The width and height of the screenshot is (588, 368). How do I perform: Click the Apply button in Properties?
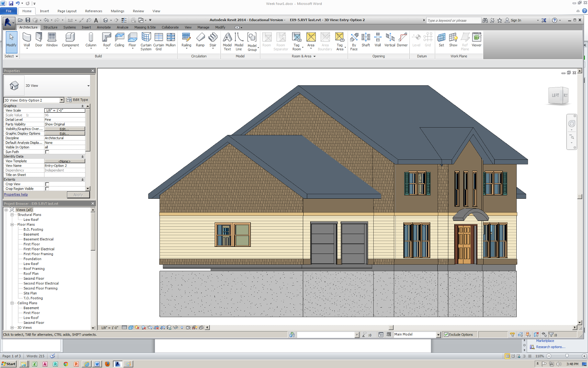[78, 194]
